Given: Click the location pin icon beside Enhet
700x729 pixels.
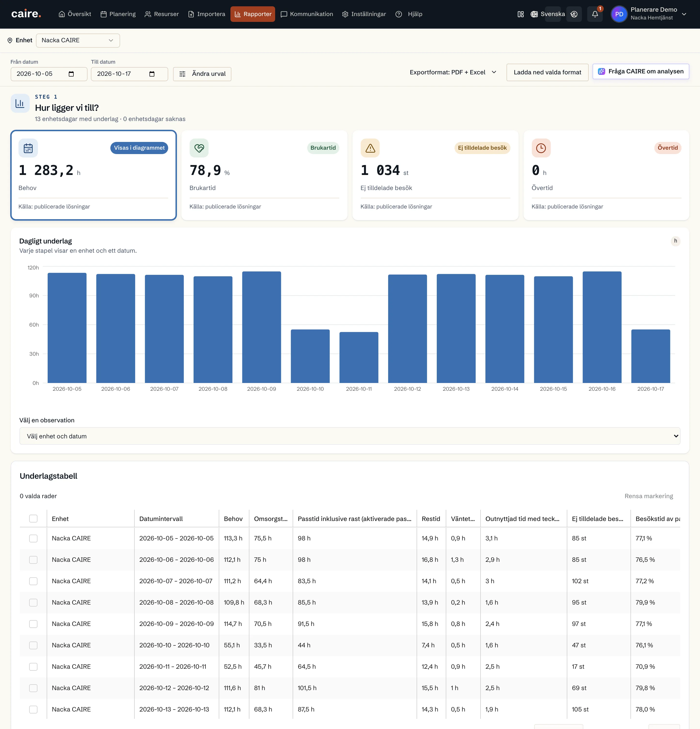Looking at the screenshot, I should [x=10, y=41].
